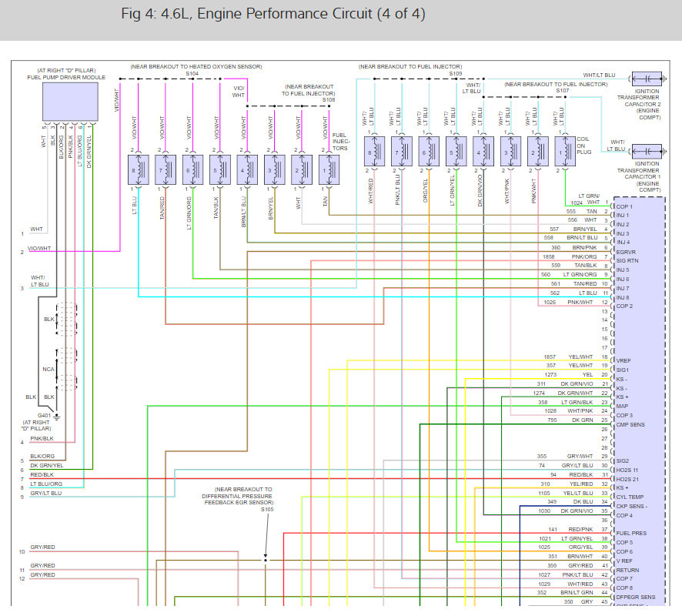
Task: Click the CKP SENS - pin label
Action: 631,507
